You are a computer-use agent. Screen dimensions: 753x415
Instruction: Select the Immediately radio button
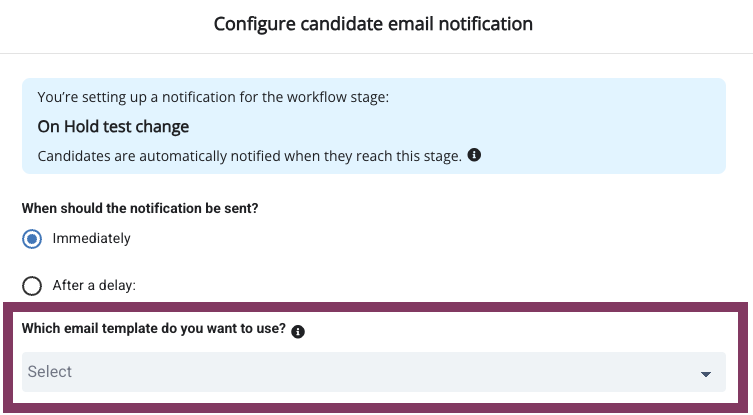coord(32,239)
